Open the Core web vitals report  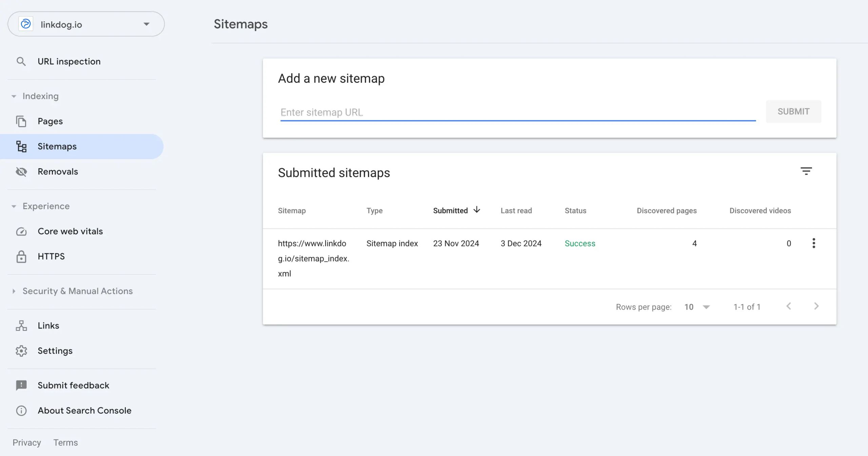click(70, 231)
